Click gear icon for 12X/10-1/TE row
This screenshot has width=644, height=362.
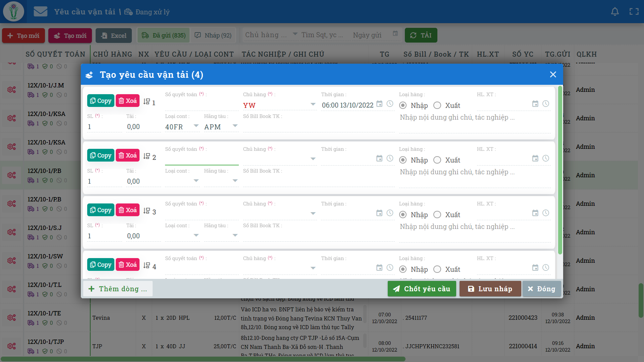coord(12,317)
